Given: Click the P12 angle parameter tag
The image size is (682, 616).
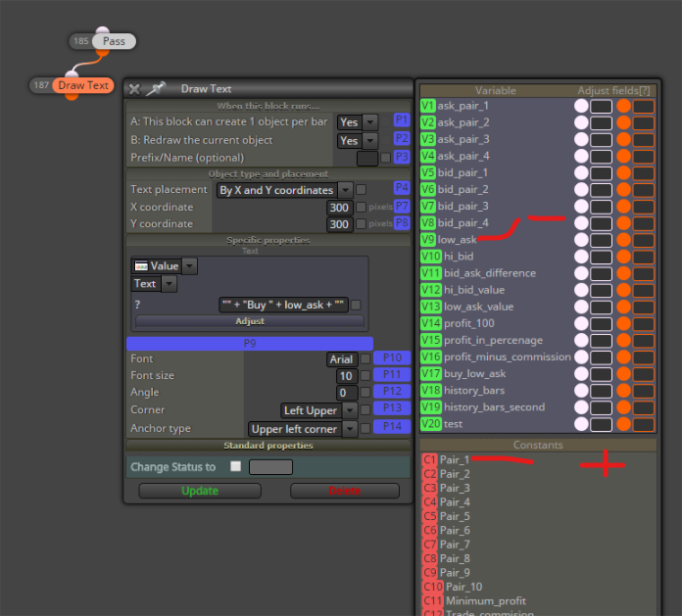Looking at the screenshot, I should pyautogui.click(x=392, y=392).
